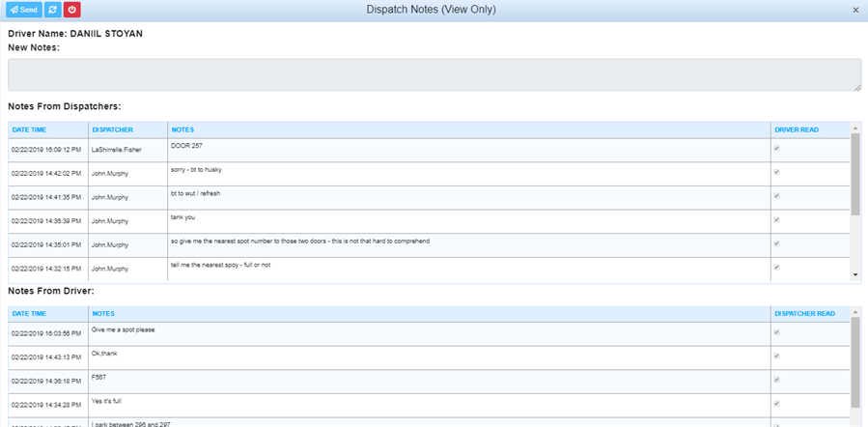The image size is (868, 427).
Task: Click the driver notes scrollbar thumb
Action: click(x=855, y=362)
